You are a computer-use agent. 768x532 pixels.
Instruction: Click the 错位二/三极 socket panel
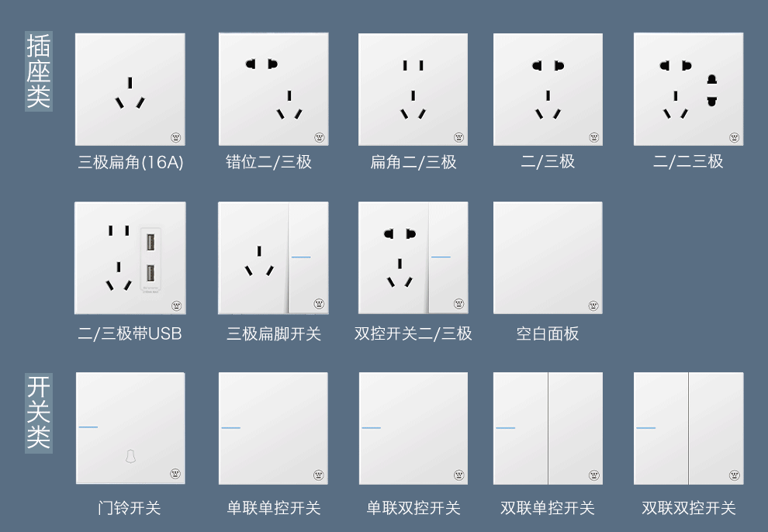pos(273,89)
